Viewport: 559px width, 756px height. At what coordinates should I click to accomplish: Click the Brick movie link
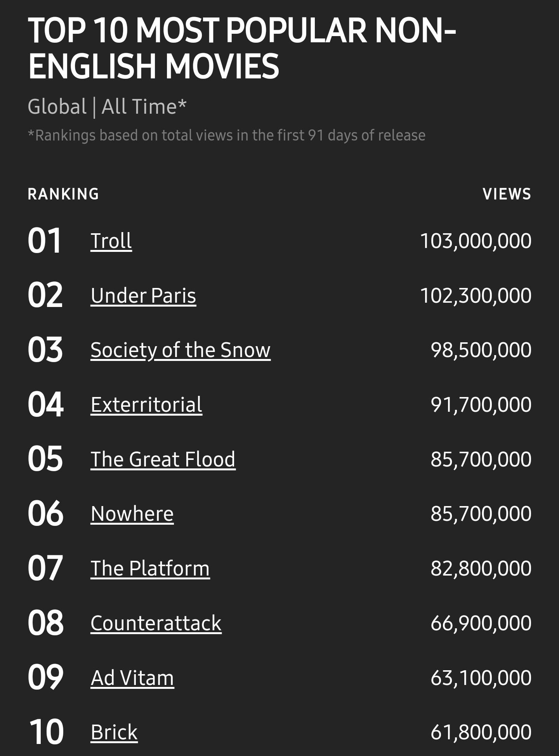coord(114,732)
